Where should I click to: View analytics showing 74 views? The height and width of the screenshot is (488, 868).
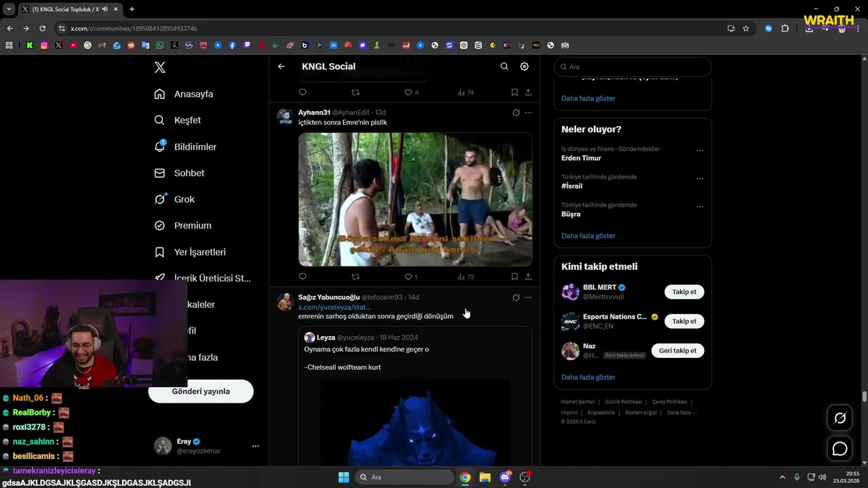pos(465,92)
